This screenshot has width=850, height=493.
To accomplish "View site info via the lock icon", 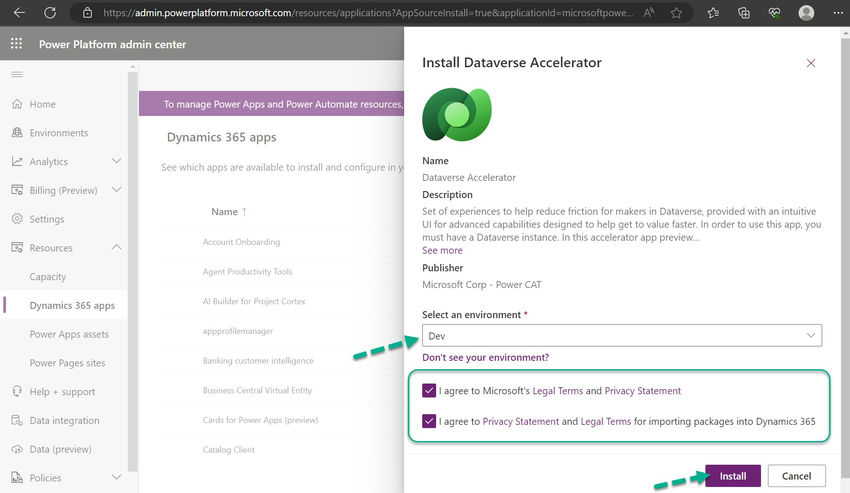I will tap(87, 12).
